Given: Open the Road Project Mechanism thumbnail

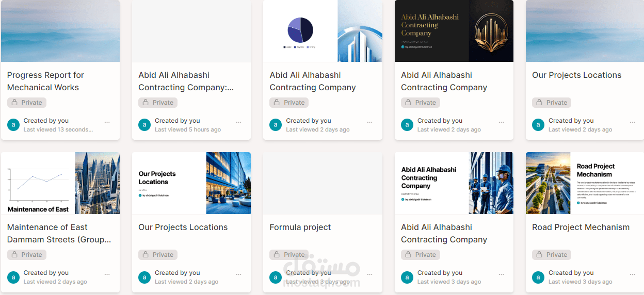Looking at the screenshot, I should coord(585,183).
